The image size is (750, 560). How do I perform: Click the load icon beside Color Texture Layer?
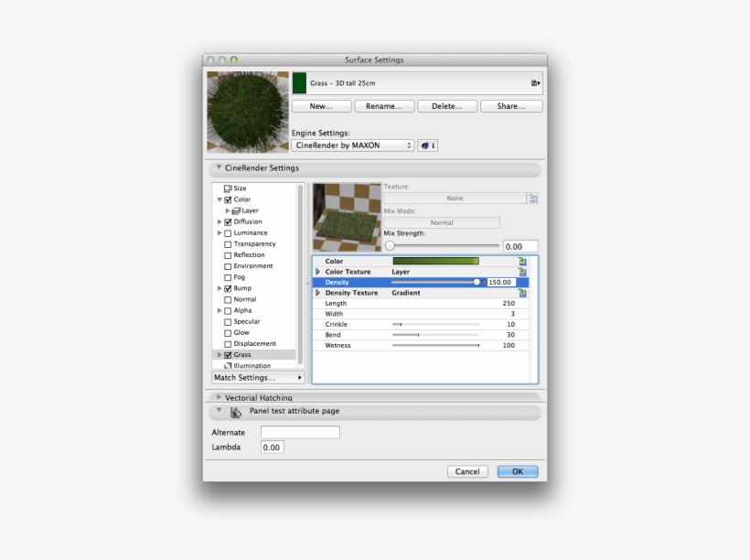(x=522, y=272)
